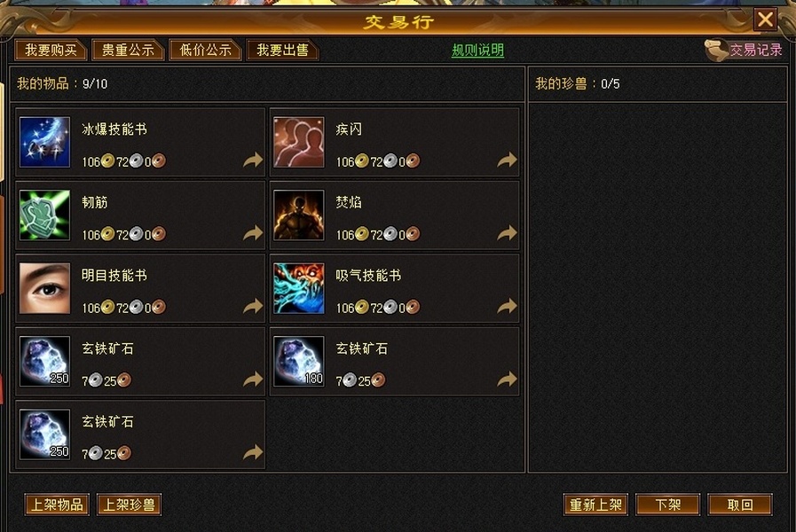Select the 我要出售 tab

tap(282, 50)
